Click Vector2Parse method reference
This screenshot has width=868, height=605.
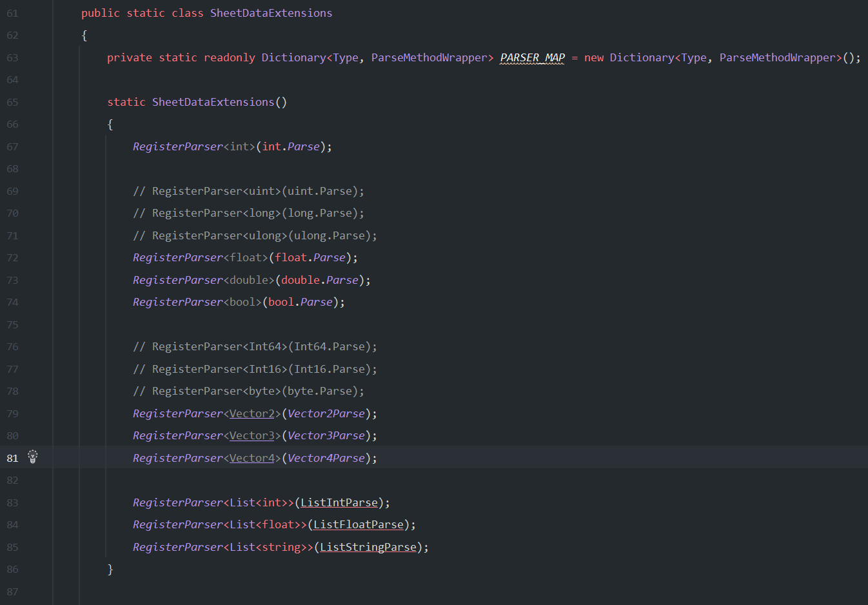click(326, 413)
